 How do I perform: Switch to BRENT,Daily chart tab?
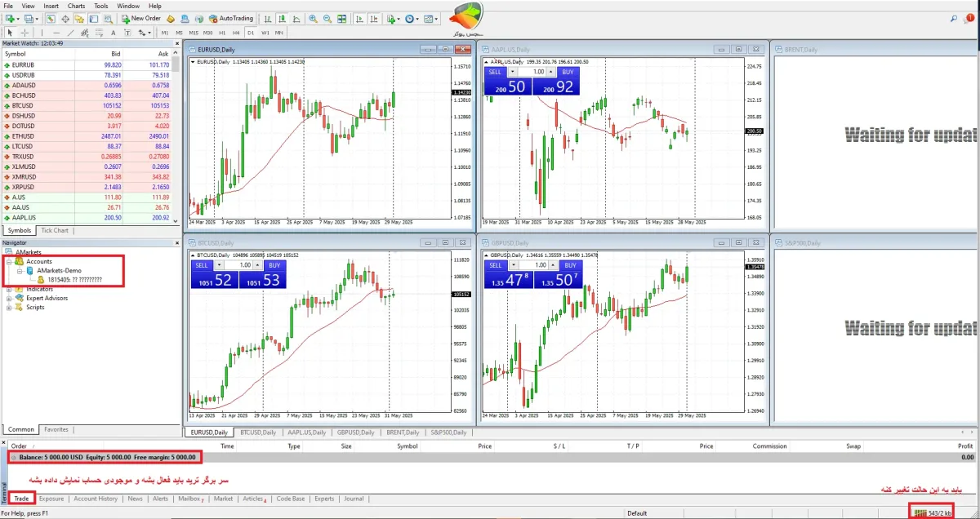coord(403,432)
